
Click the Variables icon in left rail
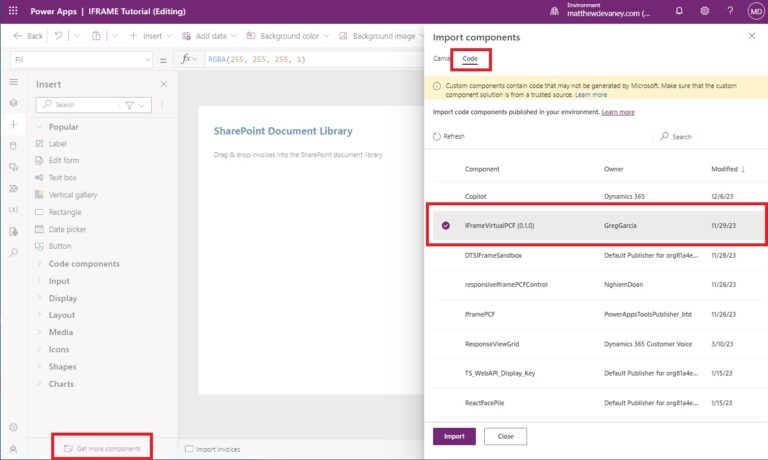coord(13,209)
